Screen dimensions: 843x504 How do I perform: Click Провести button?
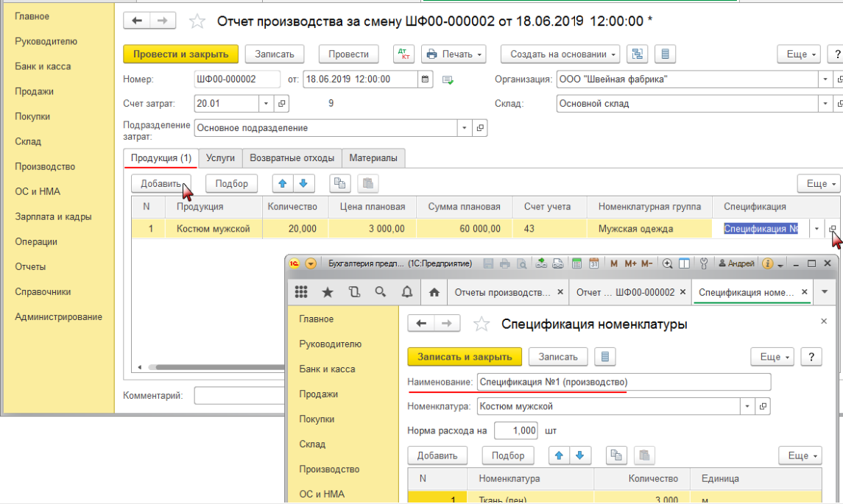348,54
